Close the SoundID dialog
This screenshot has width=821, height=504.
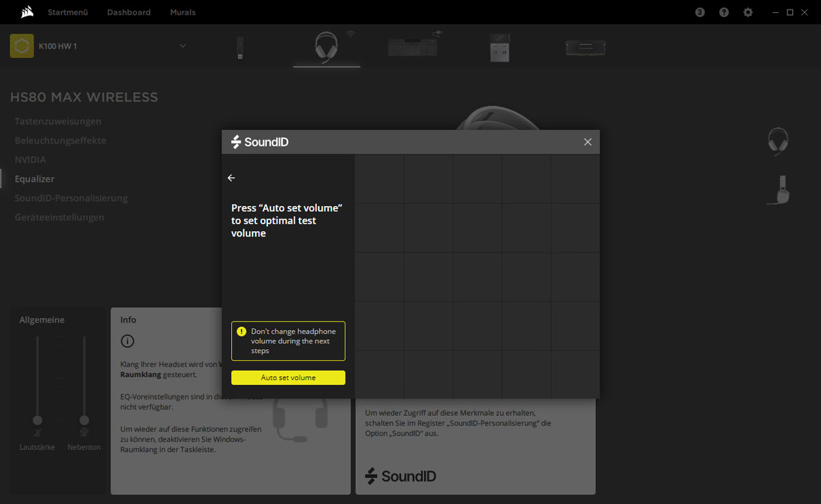[588, 142]
